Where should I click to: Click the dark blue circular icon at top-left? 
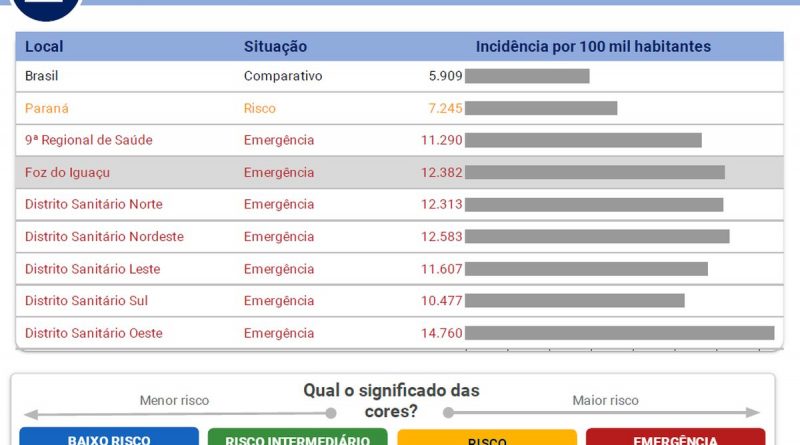tap(40, 6)
